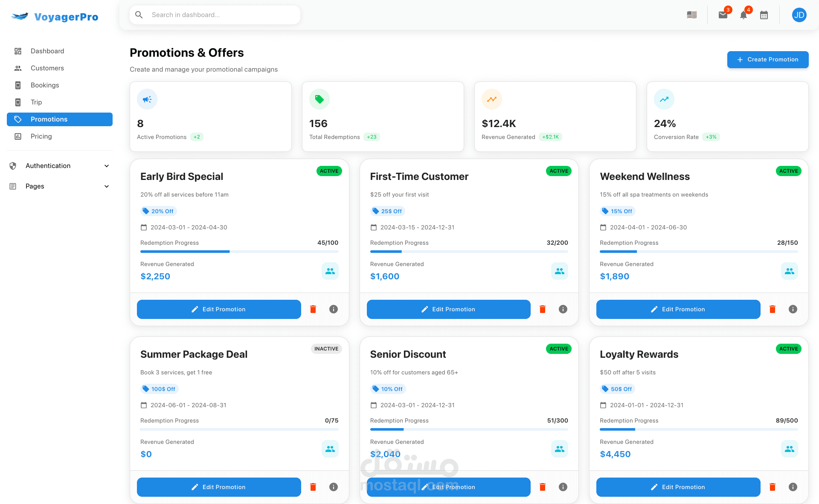
Task: Show info for Summer Package Deal
Action: pyautogui.click(x=334, y=487)
